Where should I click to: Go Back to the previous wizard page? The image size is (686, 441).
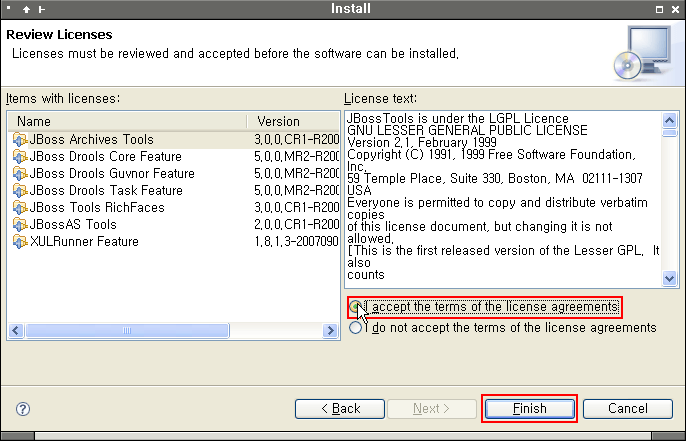click(340, 409)
